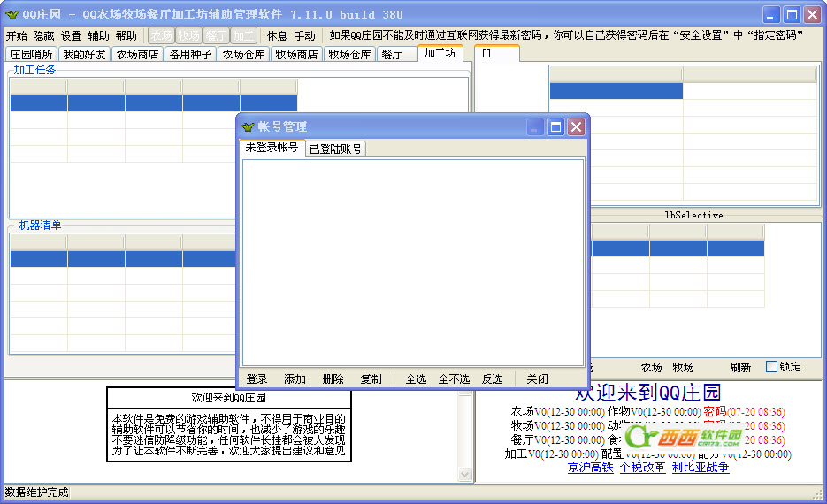
Task: Close the 帐号管理 dialog window
Action: tap(577, 127)
